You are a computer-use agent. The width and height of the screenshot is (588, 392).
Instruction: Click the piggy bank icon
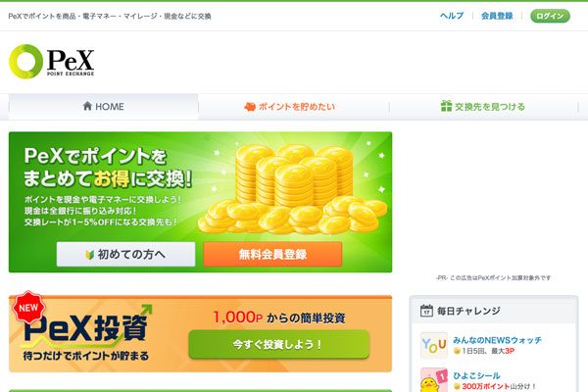[250, 107]
